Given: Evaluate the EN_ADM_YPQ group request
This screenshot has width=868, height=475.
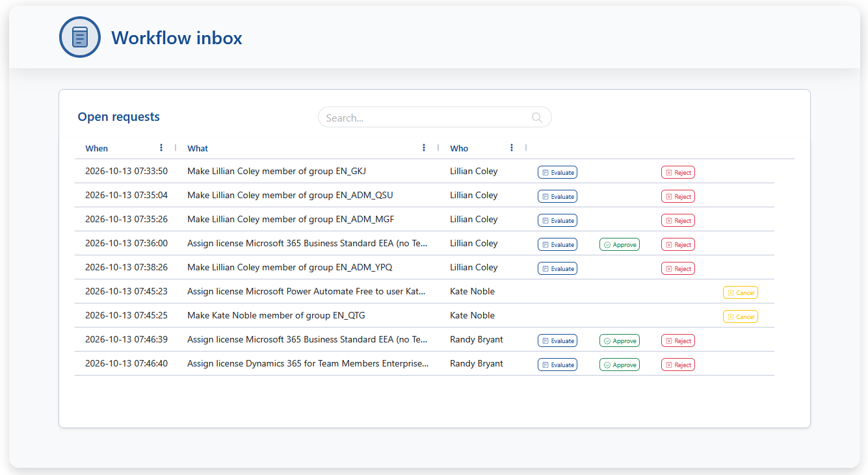Looking at the screenshot, I should click(557, 268).
